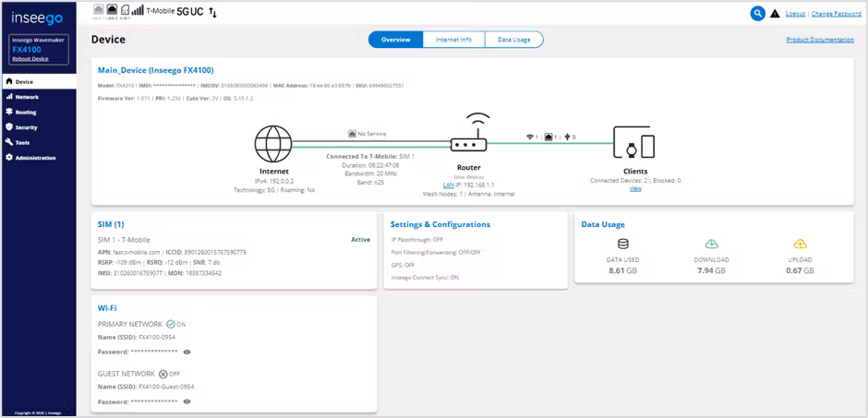Click the signal strength bars icon

138,12
